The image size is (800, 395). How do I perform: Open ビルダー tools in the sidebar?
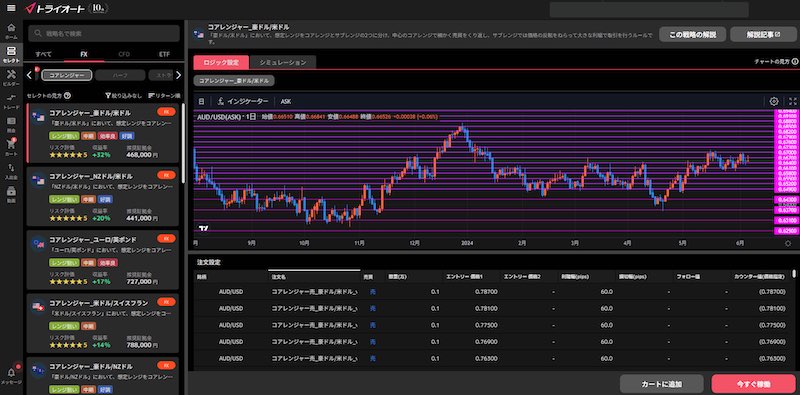(x=11, y=78)
